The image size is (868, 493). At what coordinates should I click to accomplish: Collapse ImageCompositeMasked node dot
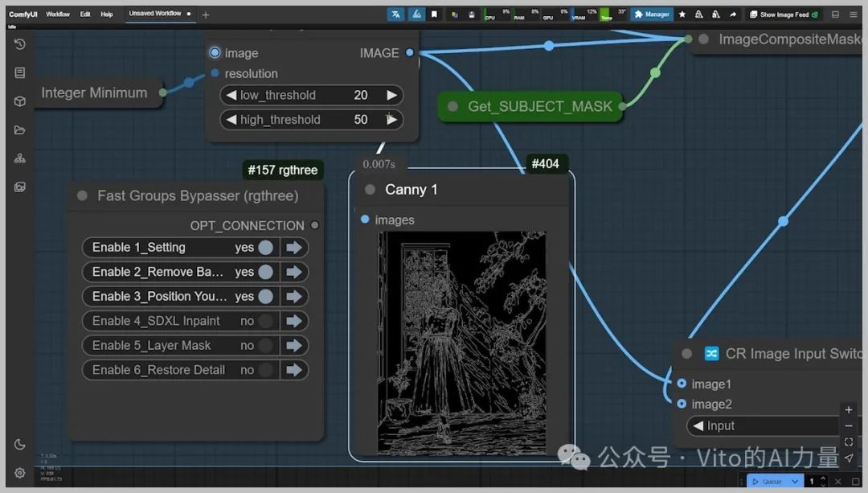click(703, 39)
